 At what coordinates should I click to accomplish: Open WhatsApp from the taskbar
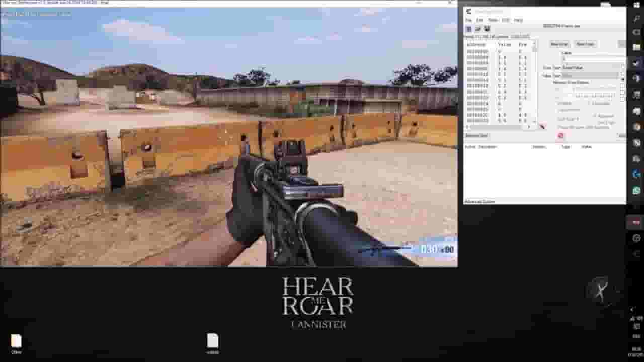tap(636, 191)
